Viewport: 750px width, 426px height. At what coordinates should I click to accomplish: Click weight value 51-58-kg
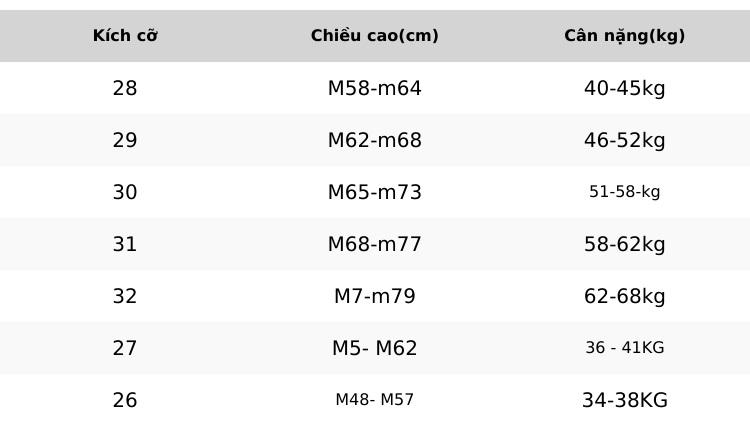[x=624, y=192]
